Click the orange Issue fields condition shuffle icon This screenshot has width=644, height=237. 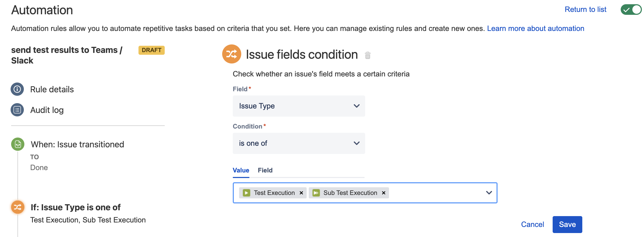(x=231, y=54)
